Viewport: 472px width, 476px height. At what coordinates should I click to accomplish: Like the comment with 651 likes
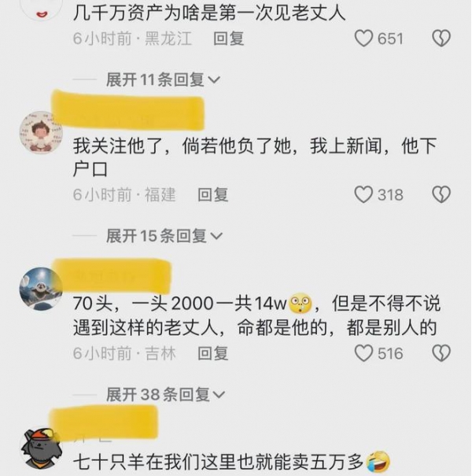pos(363,39)
